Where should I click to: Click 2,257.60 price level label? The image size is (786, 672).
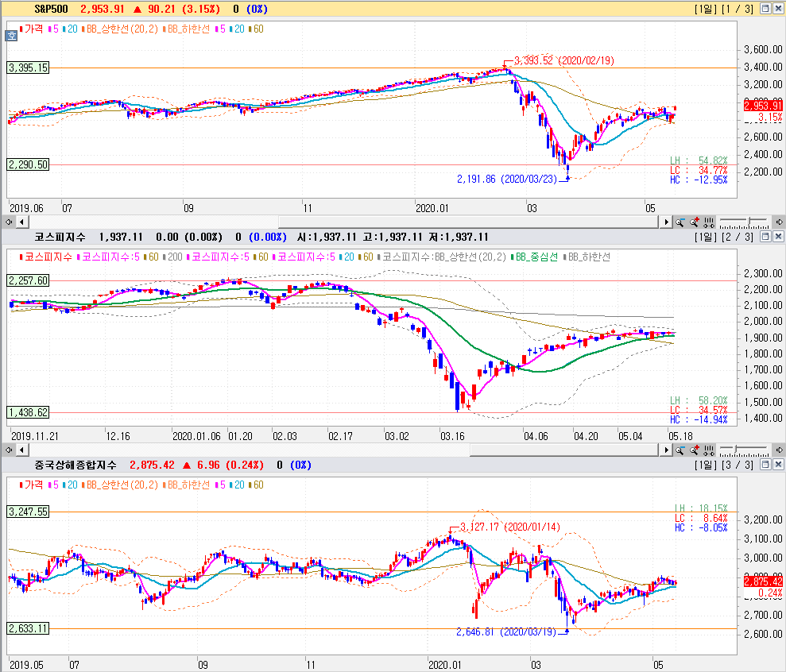28,280
